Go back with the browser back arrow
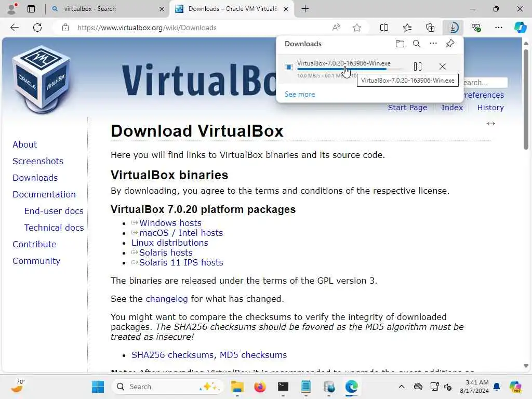Screen dimensions: 532x399 [x=15, y=28]
